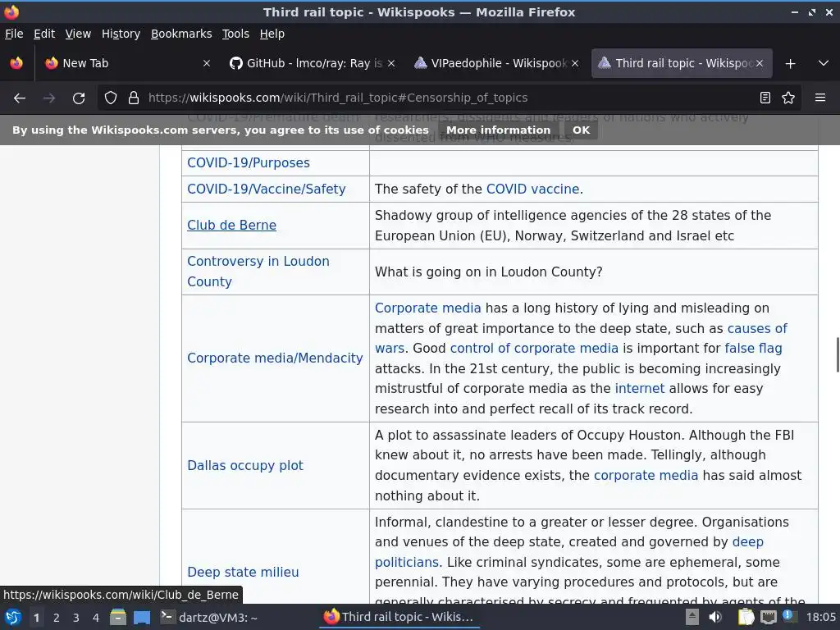Follow the internet link
840x630 pixels.
640,388
